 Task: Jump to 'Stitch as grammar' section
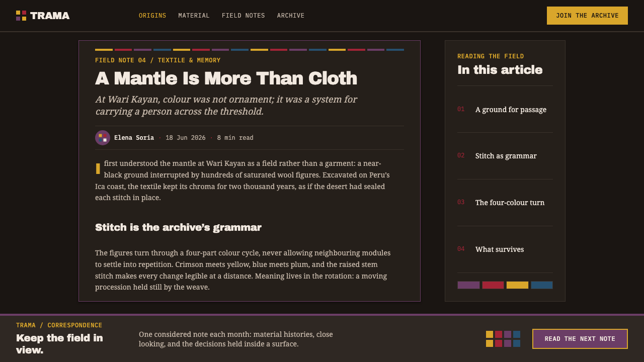(505, 156)
